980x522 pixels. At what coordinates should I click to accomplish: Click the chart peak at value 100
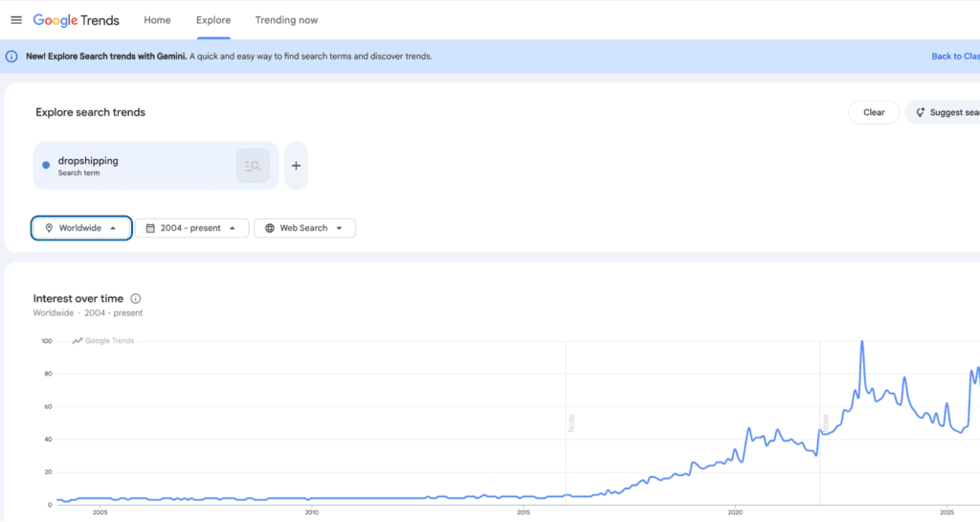(862, 342)
